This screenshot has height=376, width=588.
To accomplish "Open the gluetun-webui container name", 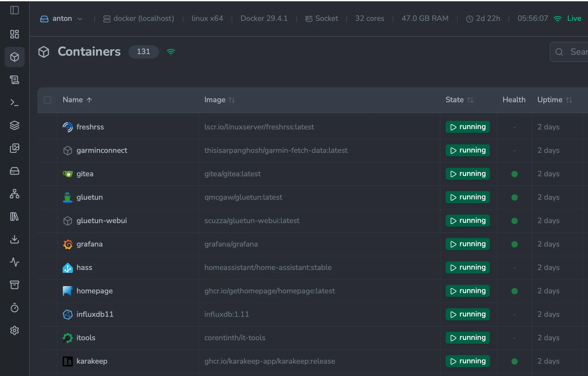I will [102, 221].
